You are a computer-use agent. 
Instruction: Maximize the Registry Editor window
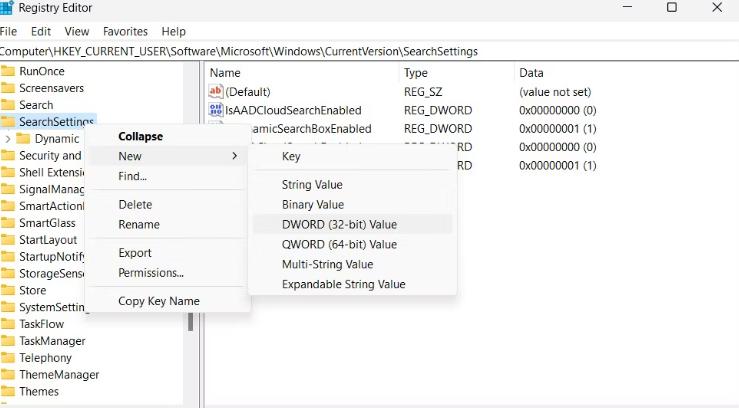click(x=672, y=8)
